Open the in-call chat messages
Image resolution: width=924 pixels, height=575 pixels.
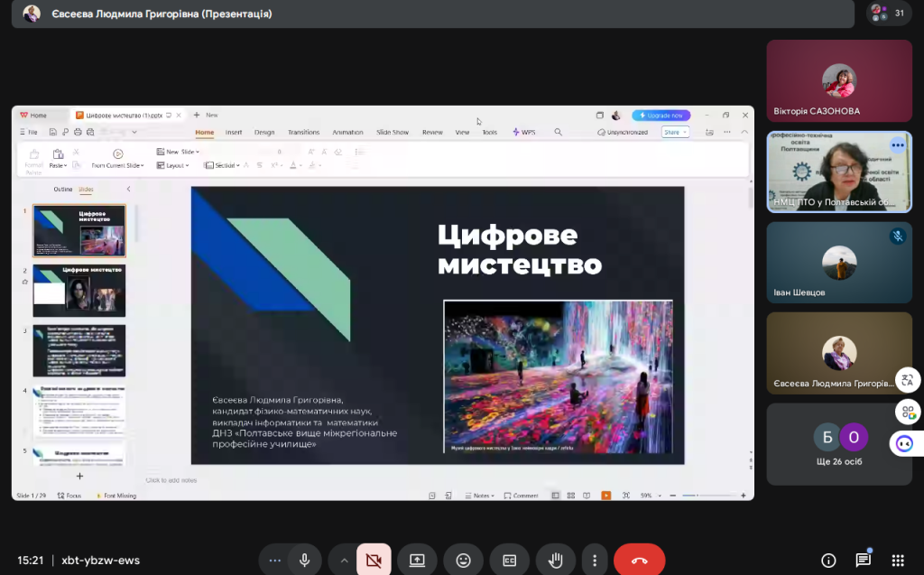tap(863, 560)
